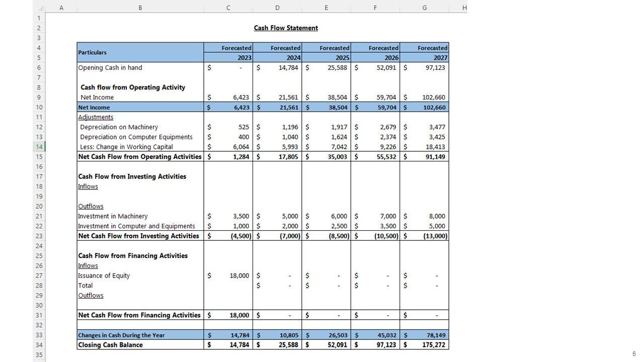
Task: Select column G header
Action: coord(424,8)
